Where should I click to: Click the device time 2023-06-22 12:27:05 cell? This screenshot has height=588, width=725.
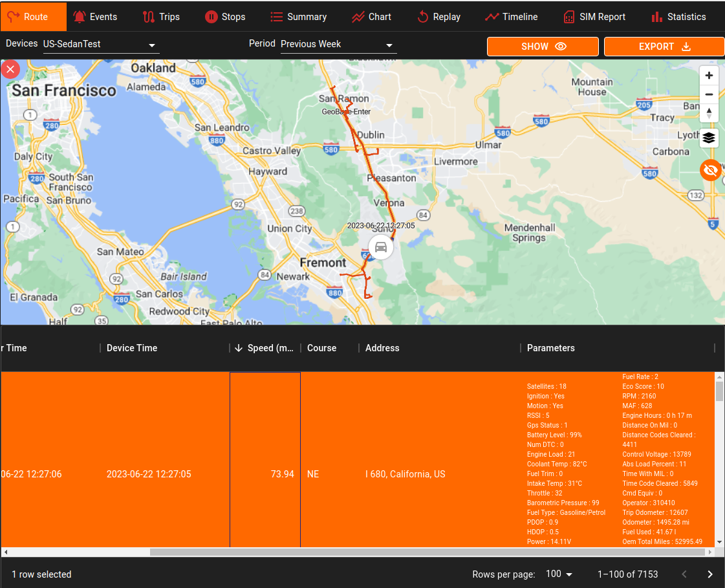click(x=149, y=474)
